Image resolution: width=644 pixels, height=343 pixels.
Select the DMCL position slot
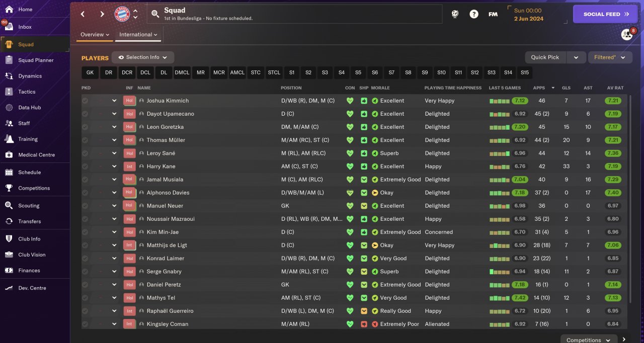click(x=182, y=72)
